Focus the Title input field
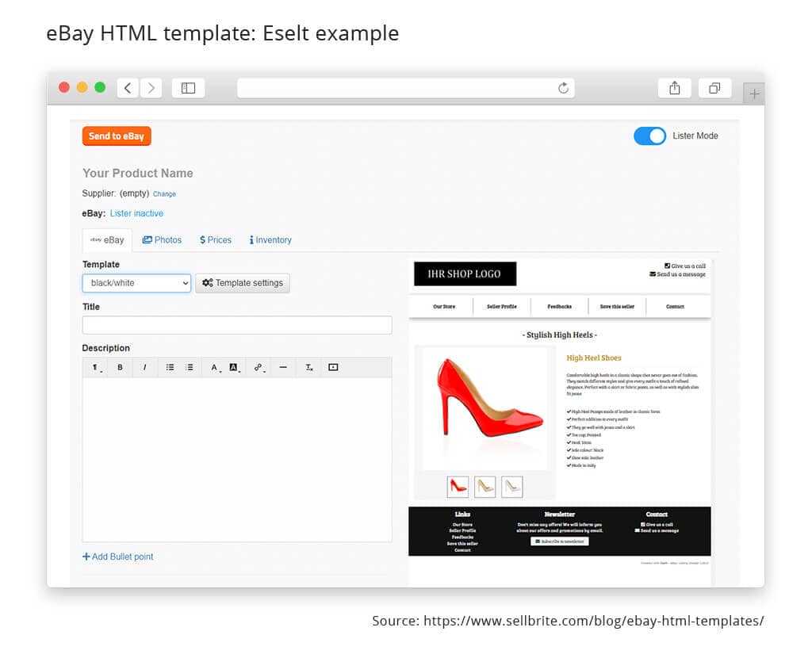Image resolution: width=812 pixels, height=658 pixels. pyautogui.click(x=237, y=325)
